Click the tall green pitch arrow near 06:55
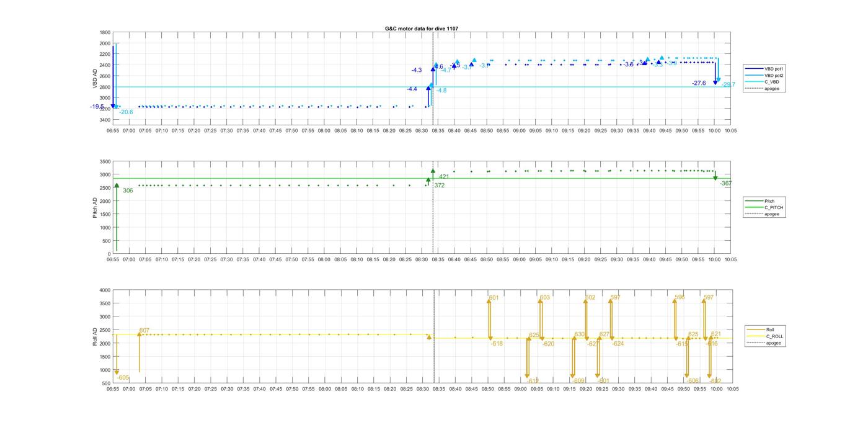 [x=117, y=217]
